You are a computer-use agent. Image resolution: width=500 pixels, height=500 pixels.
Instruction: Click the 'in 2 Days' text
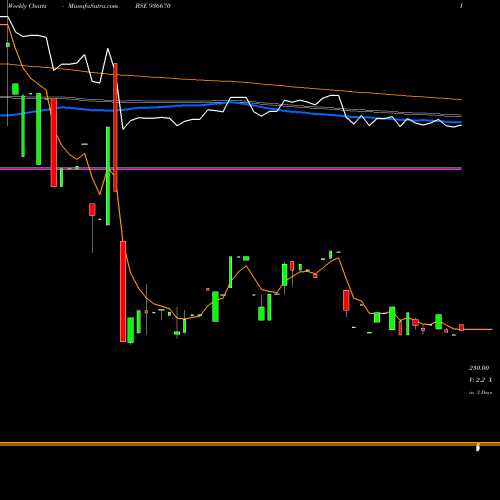tap(480, 393)
